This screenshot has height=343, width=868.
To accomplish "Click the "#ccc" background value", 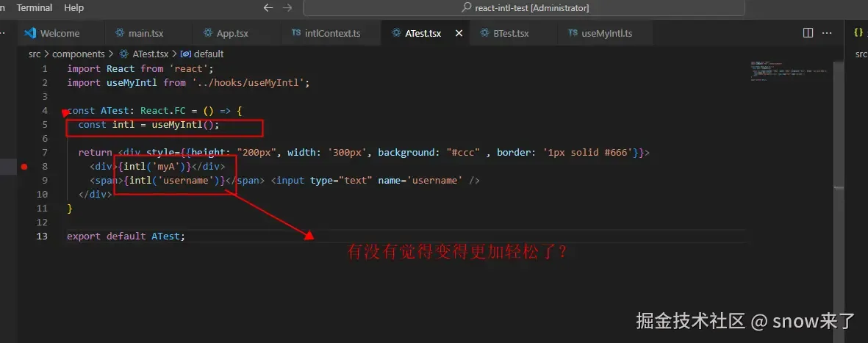I will pos(462,152).
